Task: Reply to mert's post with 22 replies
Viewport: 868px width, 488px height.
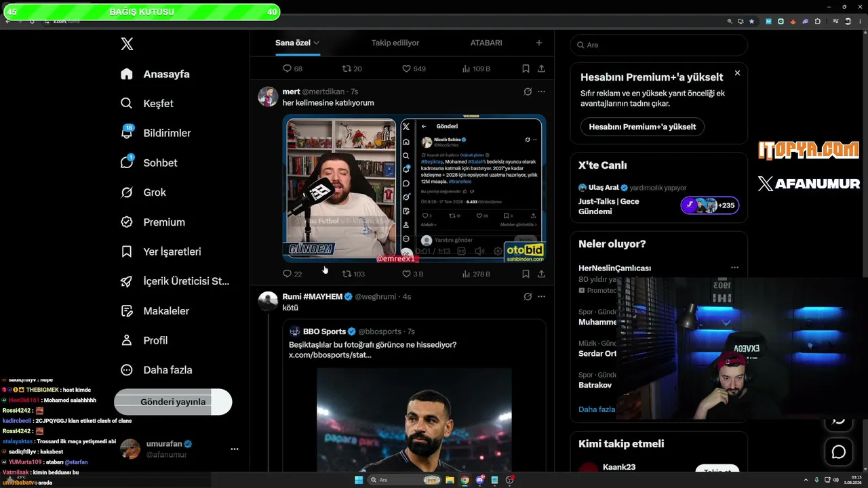Action: (x=292, y=274)
